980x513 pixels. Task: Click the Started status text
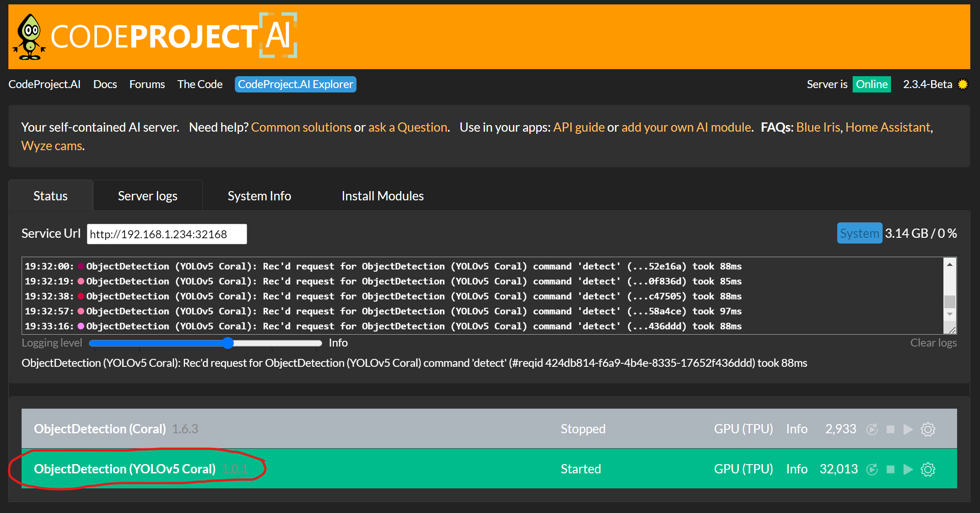pos(581,469)
